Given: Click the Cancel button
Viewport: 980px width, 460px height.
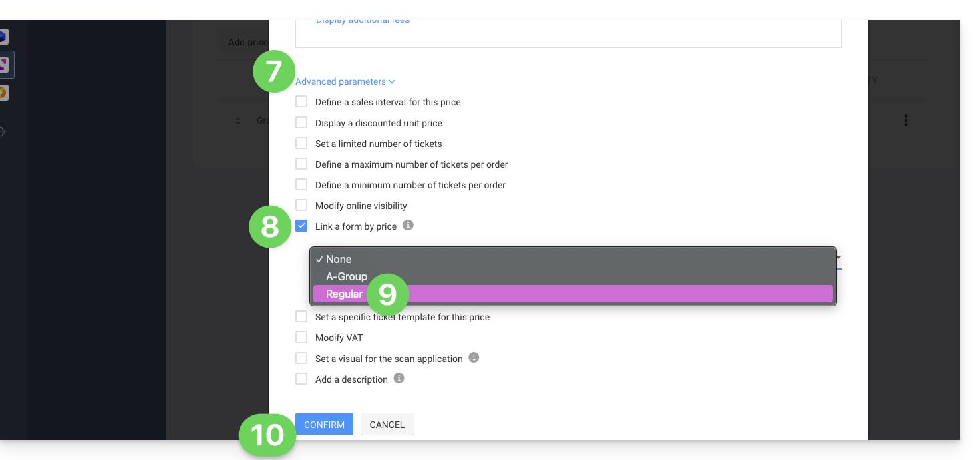Looking at the screenshot, I should coord(387,425).
